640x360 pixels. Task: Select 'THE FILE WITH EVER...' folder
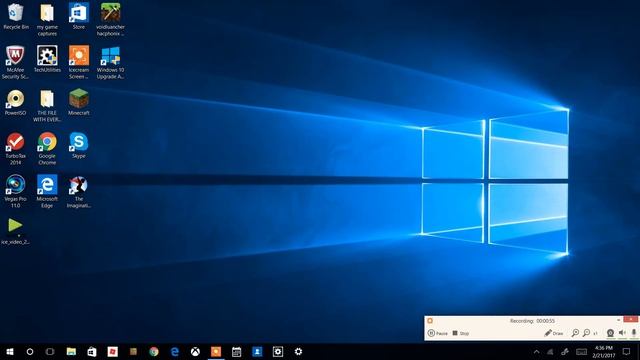click(47, 106)
